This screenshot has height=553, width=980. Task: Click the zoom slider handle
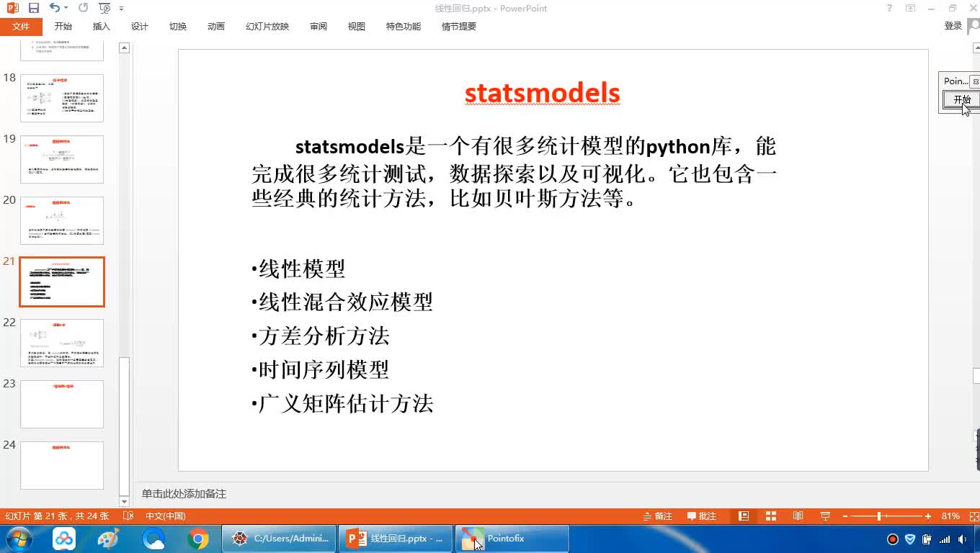click(879, 516)
